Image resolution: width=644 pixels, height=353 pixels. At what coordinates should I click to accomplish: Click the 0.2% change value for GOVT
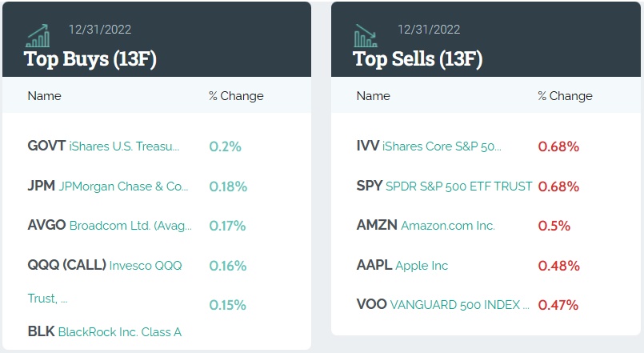pyautogui.click(x=225, y=146)
